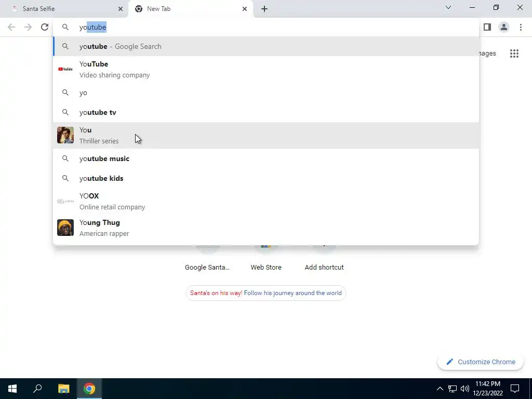Screen dimensions: 532x399
Task: Select Young Thug American rapper suggestion
Action: click(266, 228)
